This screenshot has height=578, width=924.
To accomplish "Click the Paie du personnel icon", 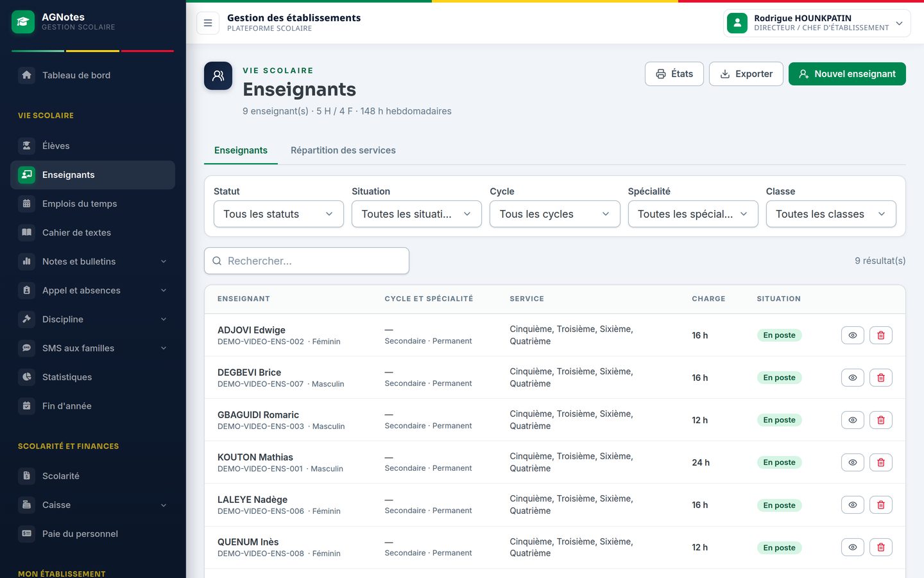I will [26, 534].
